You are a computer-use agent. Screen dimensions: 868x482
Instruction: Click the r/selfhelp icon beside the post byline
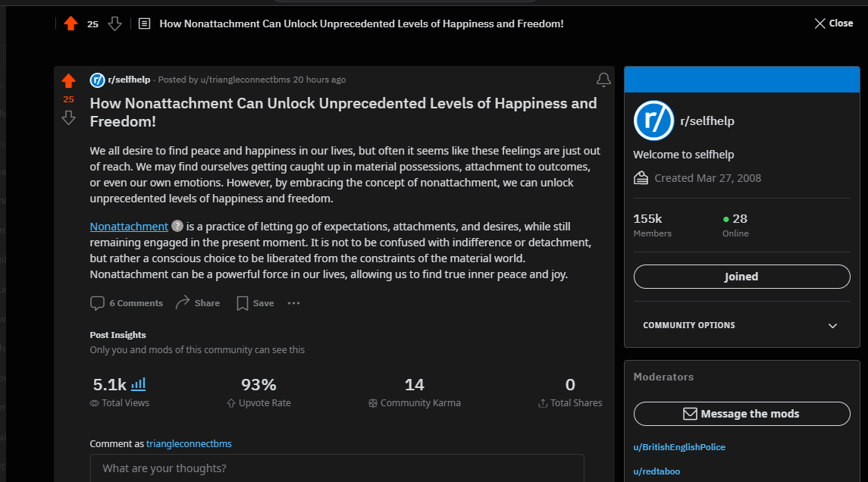(x=98, y=80)
